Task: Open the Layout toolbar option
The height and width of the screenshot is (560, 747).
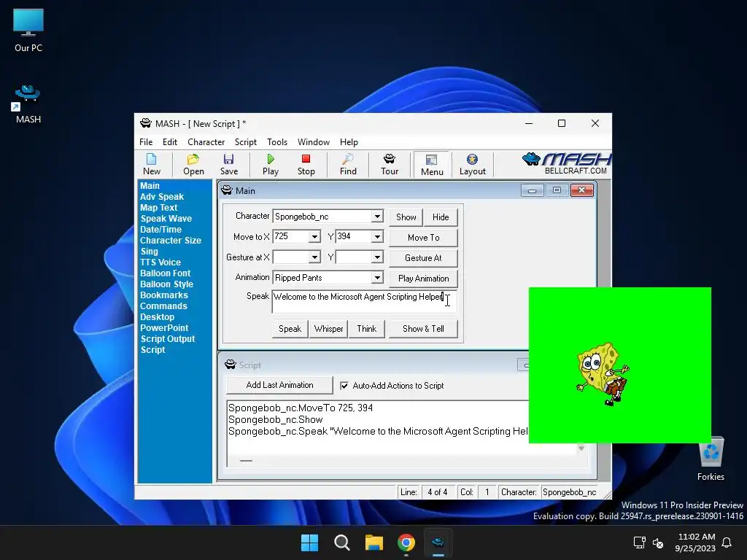Action: click(472, 164)
